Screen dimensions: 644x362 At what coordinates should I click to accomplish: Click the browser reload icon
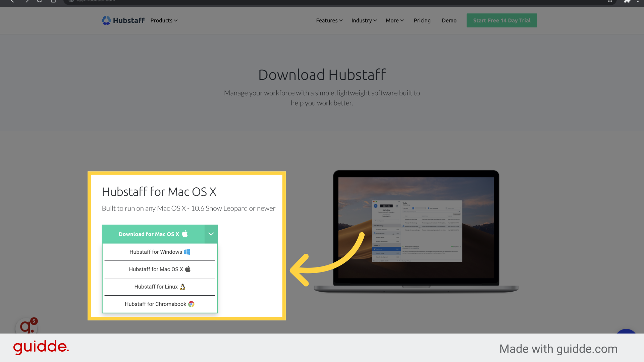(39, 1)
